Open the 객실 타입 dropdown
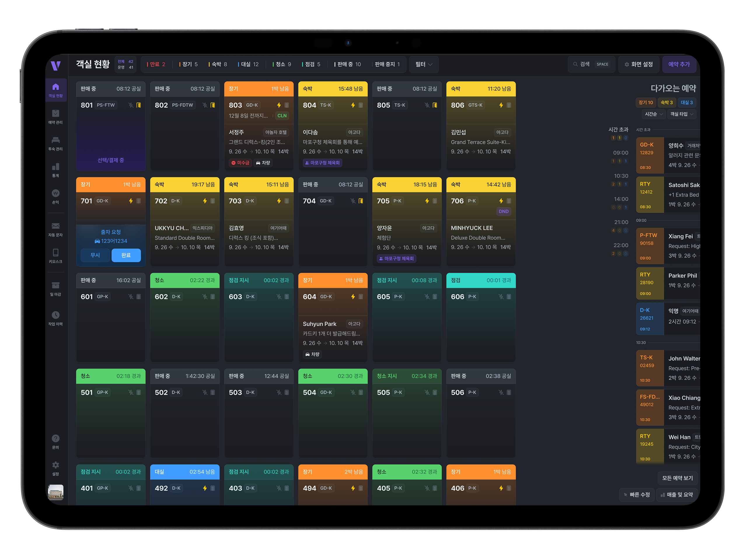747x560 pixels. pyautogui.click(x=681, y=114)
